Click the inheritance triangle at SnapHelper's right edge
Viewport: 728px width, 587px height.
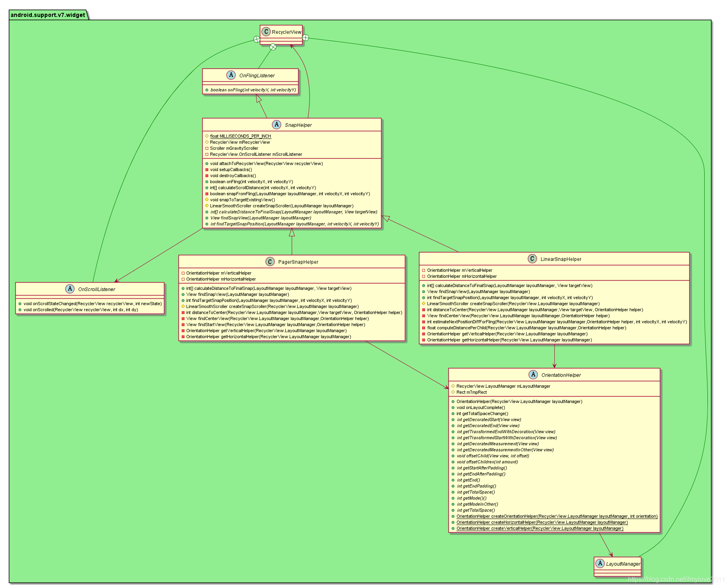click(386, 219)
